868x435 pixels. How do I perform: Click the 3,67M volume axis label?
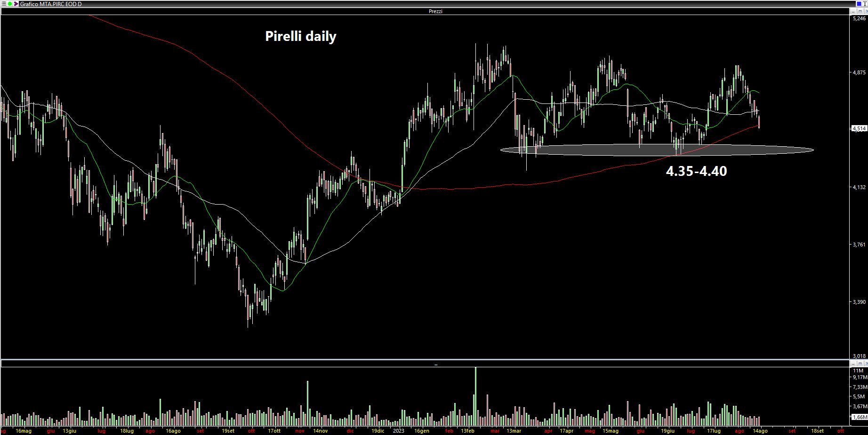pos(860,406)
